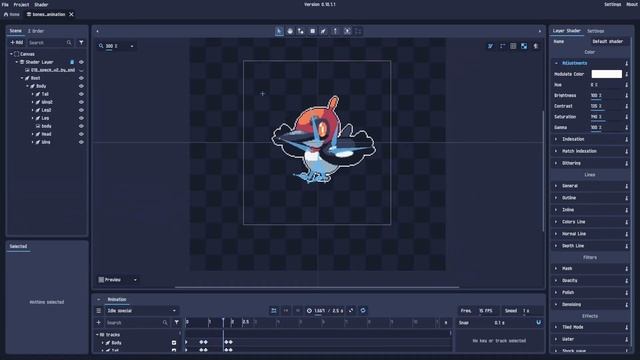
Task: Hide the Body bone in scene tree
Action: coord(81,86)
